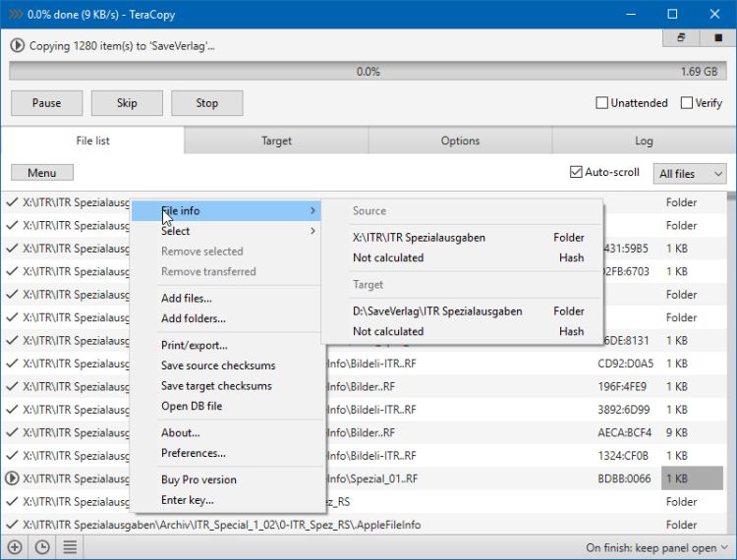Open the history clock icon in the bottom bar
This screenshot has width=737, height=560.
click(x=42, y=547)
